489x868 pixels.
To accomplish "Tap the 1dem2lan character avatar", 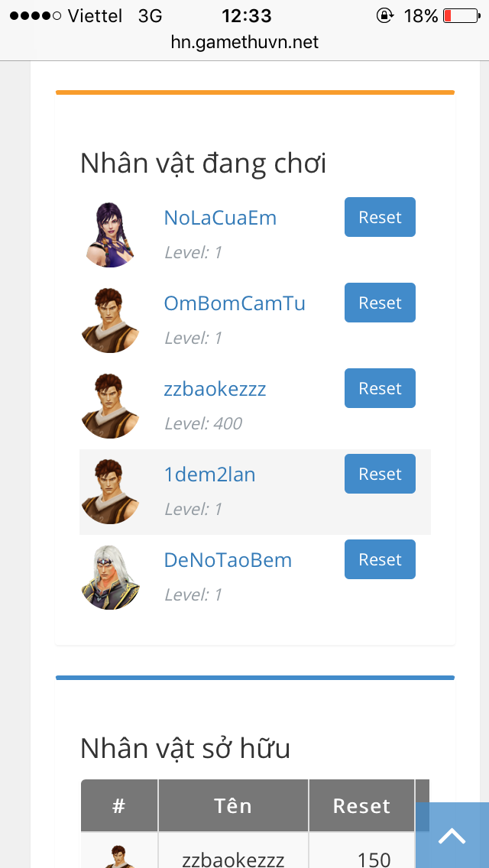I will tap(110, 491).
